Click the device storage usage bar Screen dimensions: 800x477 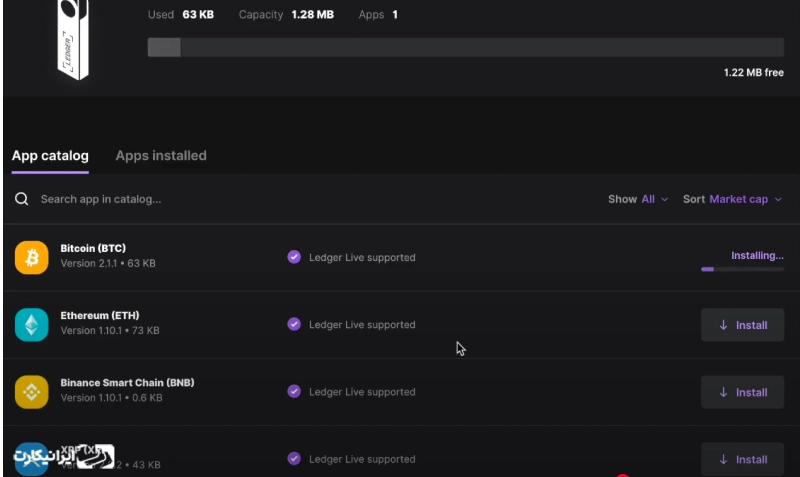click(x=466, y=47)
